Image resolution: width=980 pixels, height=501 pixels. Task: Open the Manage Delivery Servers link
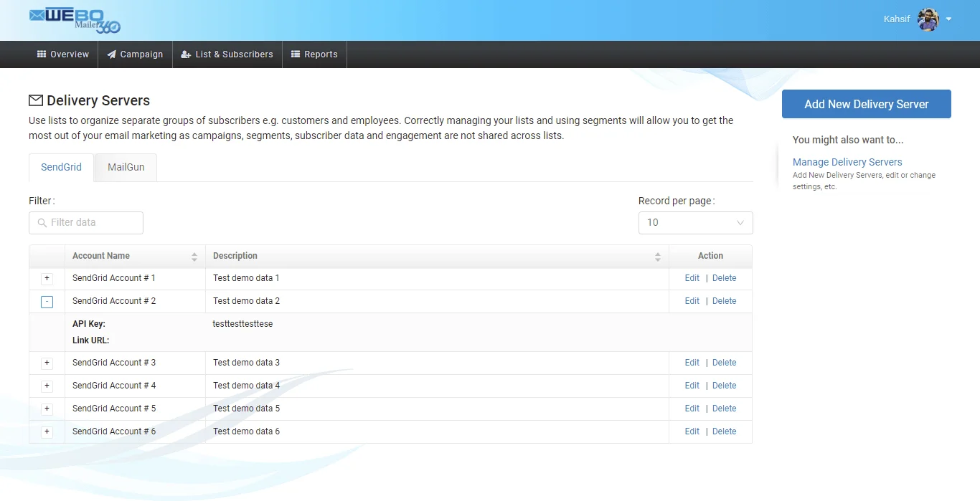click(847, 162)
